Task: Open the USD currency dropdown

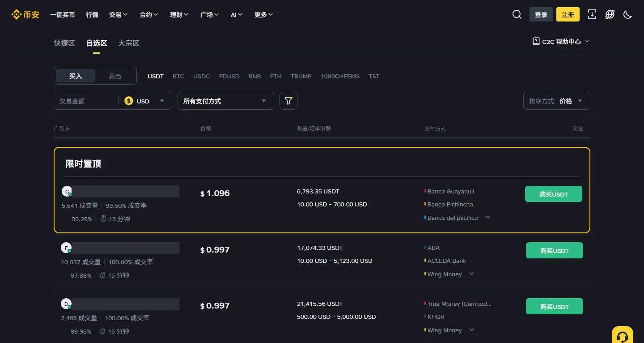Action: pos(145,101)
